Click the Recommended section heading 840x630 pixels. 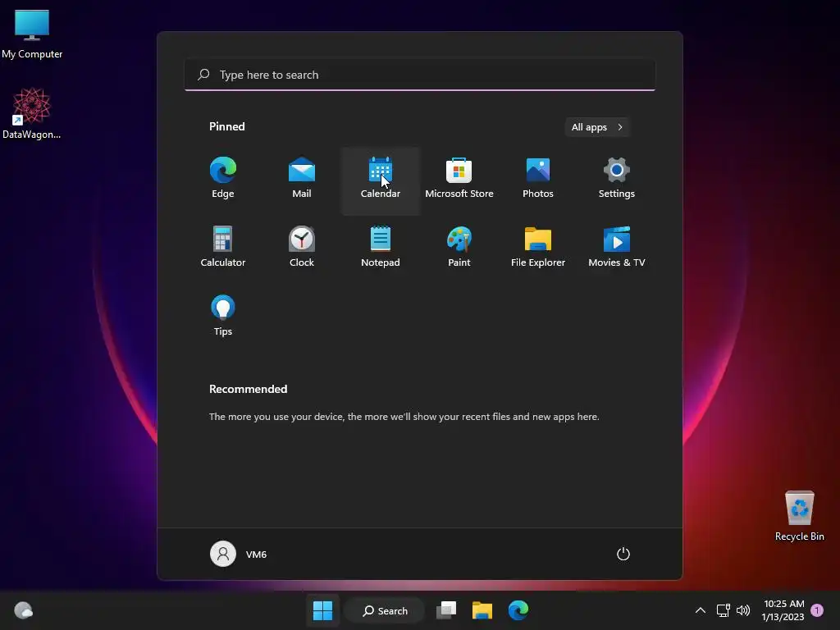pyautogui.click(x=248, y=389)
